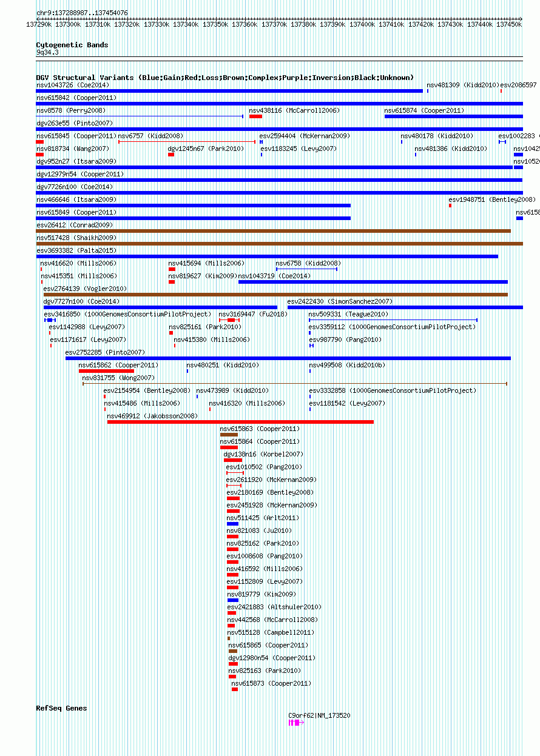540x756 pixels.
Task: Select nsv442568 (McCarroll2008) label
Action: 272,620
